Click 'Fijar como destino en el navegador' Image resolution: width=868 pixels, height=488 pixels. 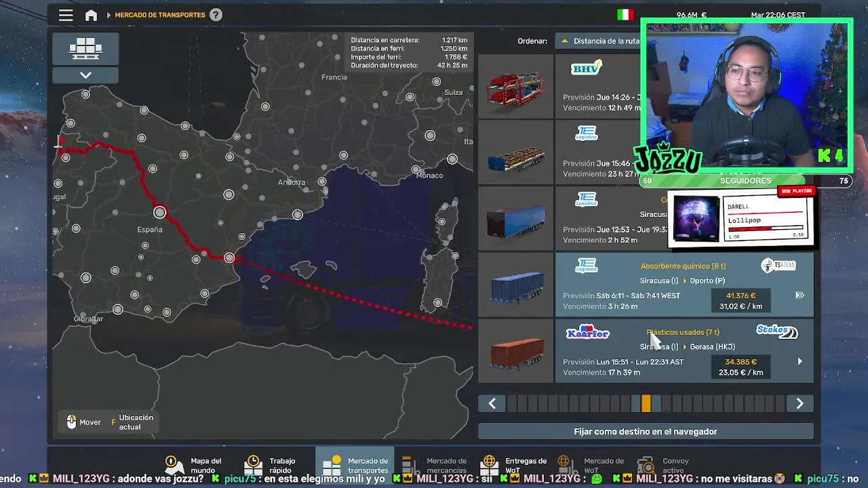(x=646, y=431)
